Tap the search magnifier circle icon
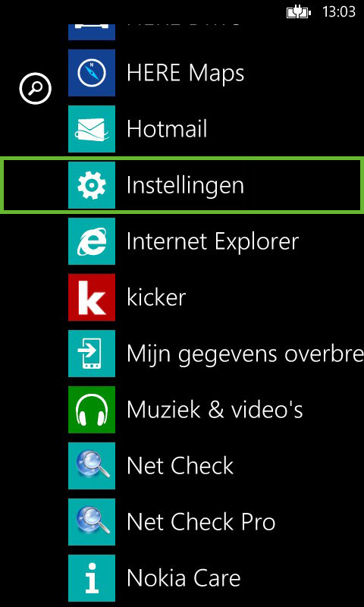364x607 pixels. click(35, 89)
